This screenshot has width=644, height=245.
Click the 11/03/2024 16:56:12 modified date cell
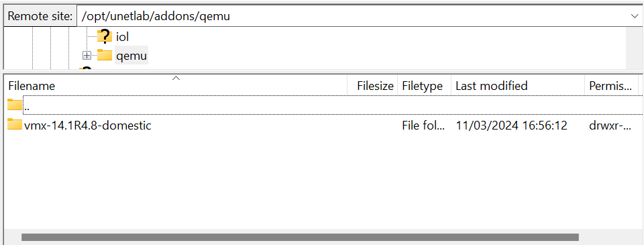(511, 125)
